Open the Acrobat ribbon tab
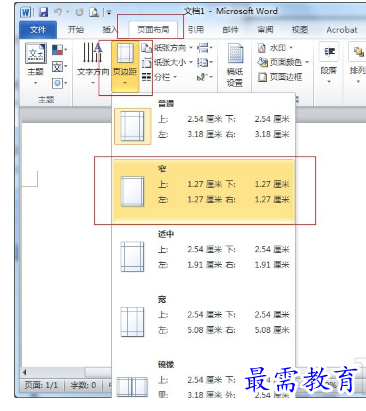 click(342, 30)
